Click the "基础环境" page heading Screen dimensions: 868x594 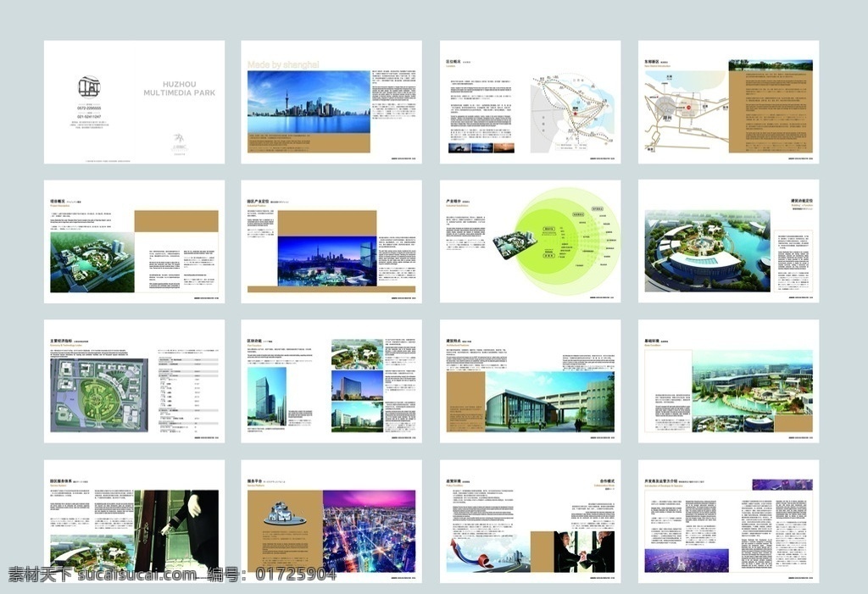[x=652, y=341]
